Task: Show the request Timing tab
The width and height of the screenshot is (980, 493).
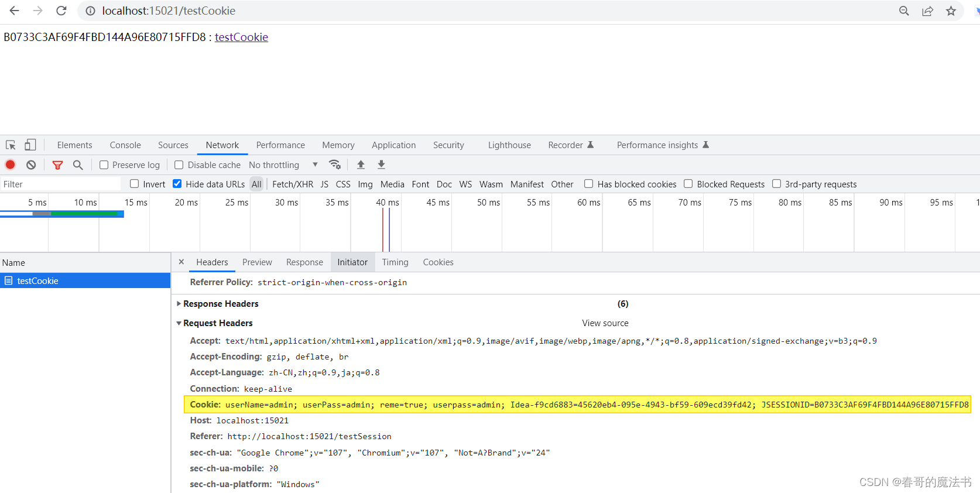Action: click(395, 262)
